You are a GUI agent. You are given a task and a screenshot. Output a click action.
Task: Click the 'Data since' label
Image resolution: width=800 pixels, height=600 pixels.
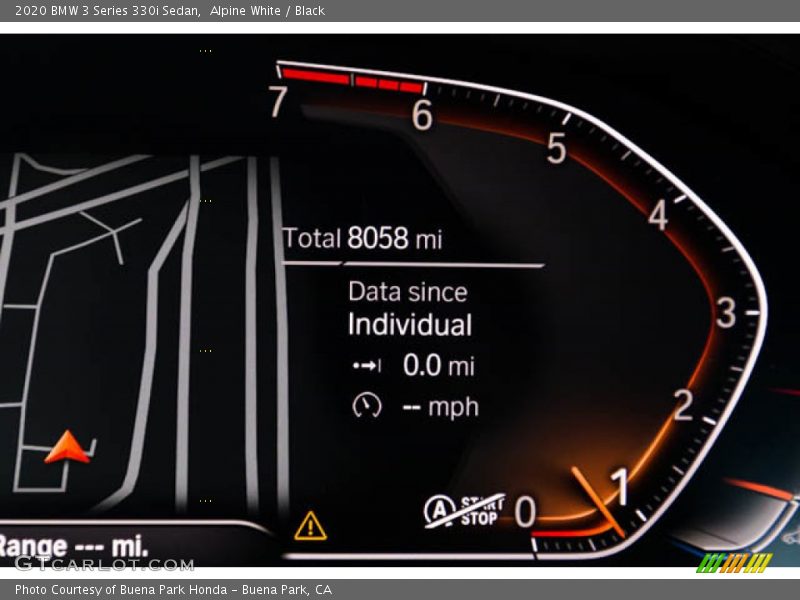(x=408, y=292)
